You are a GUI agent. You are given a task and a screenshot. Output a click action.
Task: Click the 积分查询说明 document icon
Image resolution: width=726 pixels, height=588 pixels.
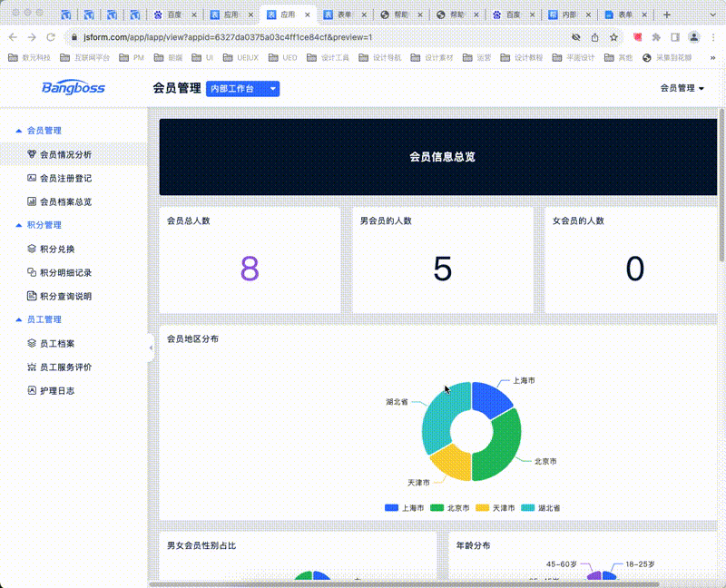pyautogui.click(x=32, y=296)
